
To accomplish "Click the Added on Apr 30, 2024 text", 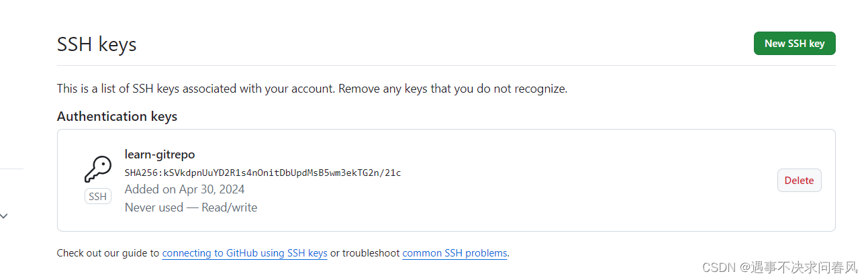I will pos(185,189).
